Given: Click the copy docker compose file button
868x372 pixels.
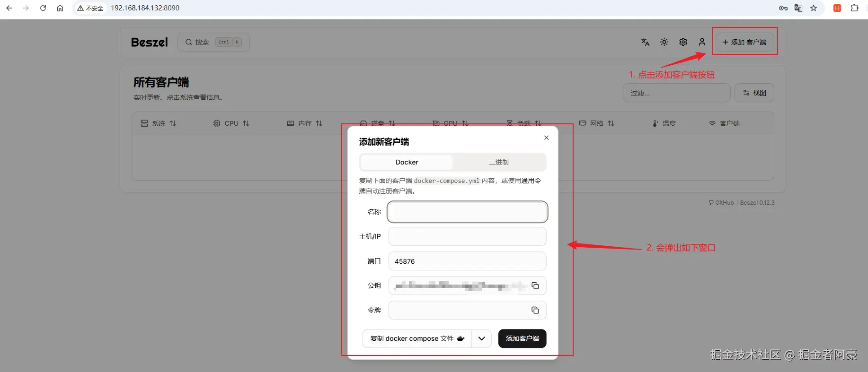Looking at the screenshot, I should pyautogui.click(x=417, y=338).
